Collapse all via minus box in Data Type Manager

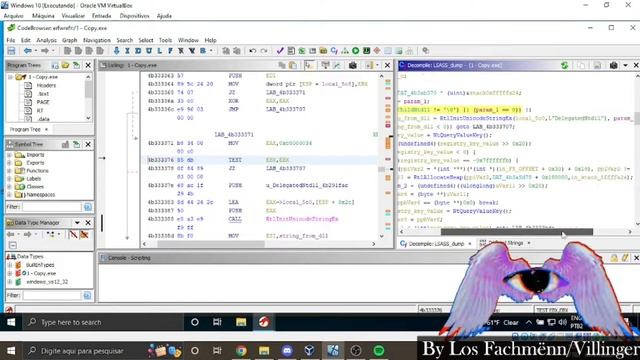[x=13, y=245]
